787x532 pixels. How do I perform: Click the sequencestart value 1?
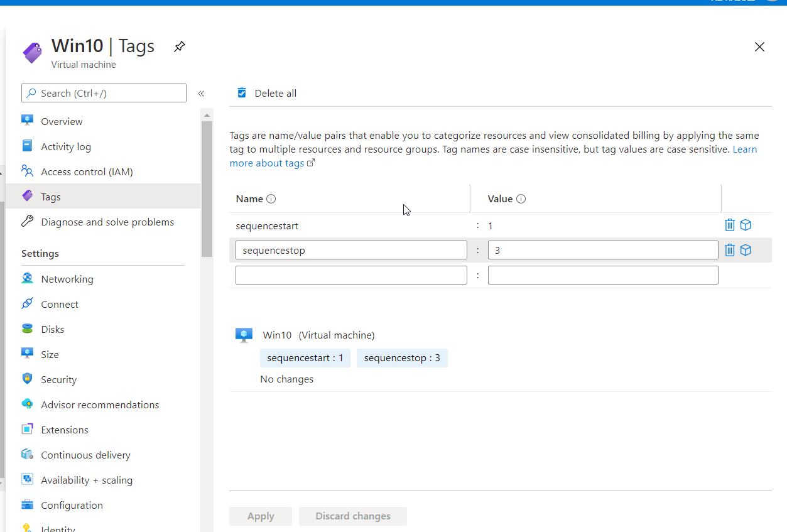tap(491, 225)
